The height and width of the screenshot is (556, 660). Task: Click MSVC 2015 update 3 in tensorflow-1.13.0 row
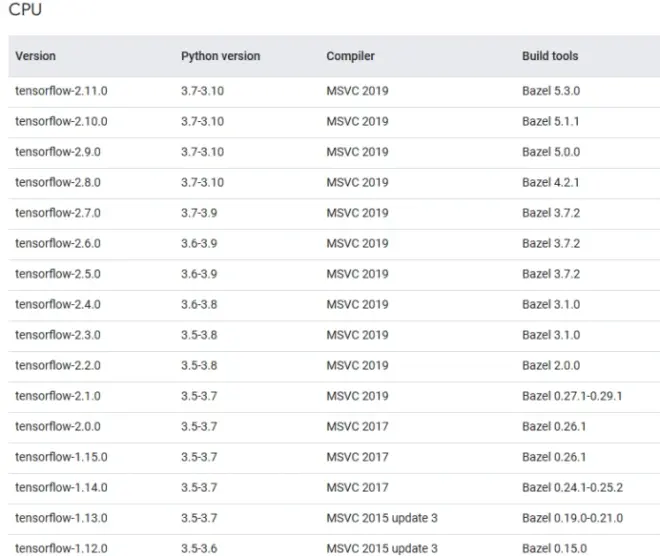tap(382, 518)
